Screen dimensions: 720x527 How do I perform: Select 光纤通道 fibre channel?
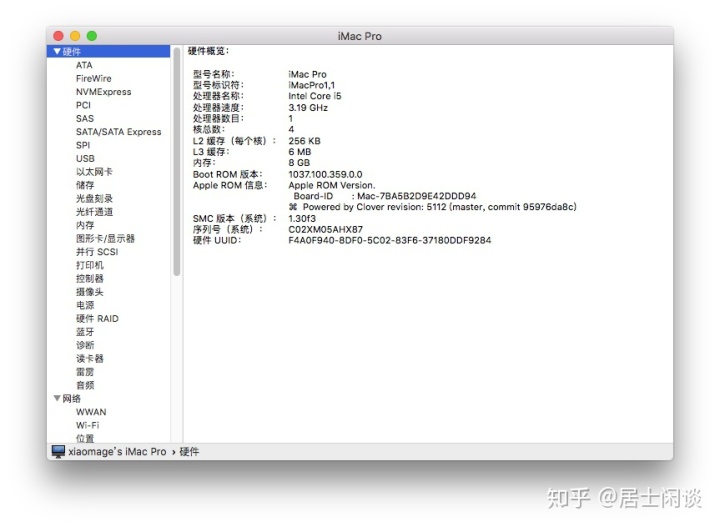(94, 212)
